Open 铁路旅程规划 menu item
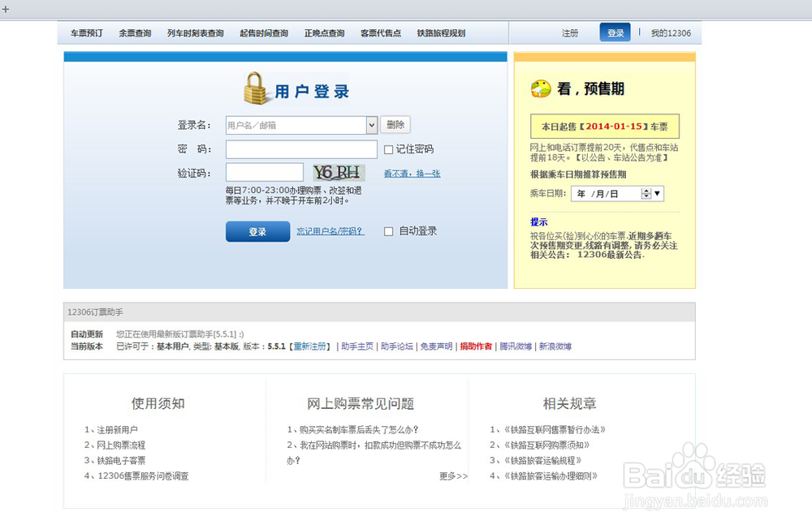Viewport: 812px width, 529px height. coord(441,33)
